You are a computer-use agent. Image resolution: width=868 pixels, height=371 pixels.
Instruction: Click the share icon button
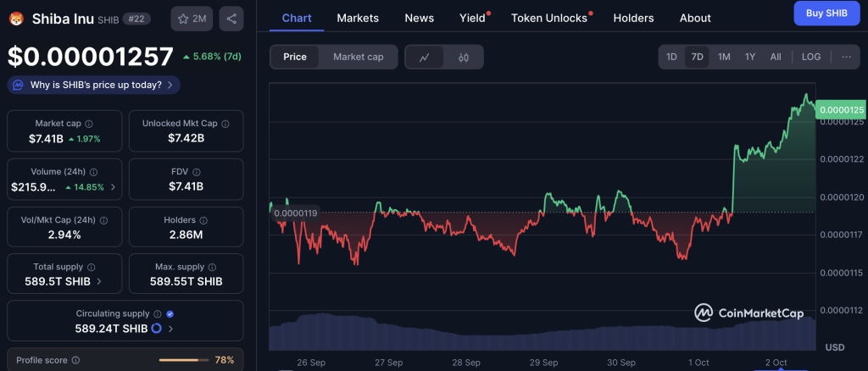[231, 19]
